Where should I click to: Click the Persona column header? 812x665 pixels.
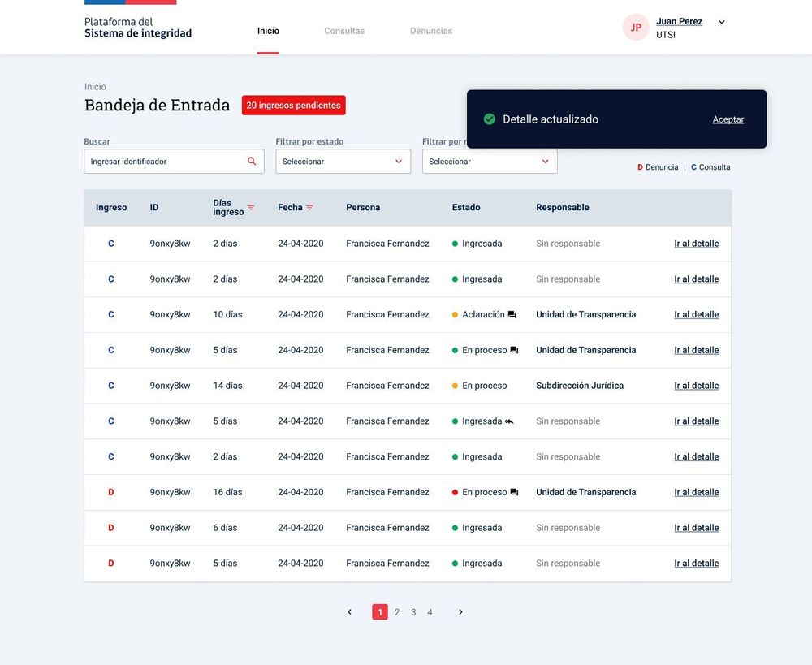coord(363,207)
